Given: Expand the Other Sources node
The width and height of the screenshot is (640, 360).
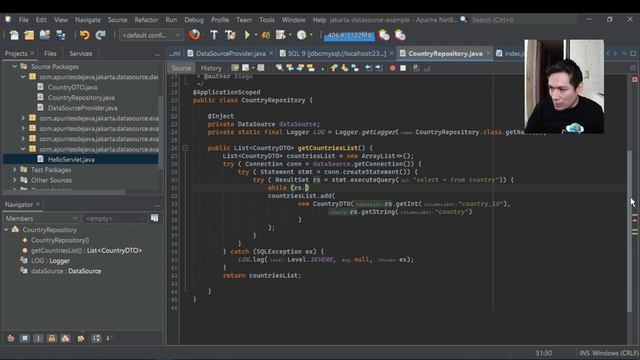Looking at the screenshot, I should (x=15, y=180).
